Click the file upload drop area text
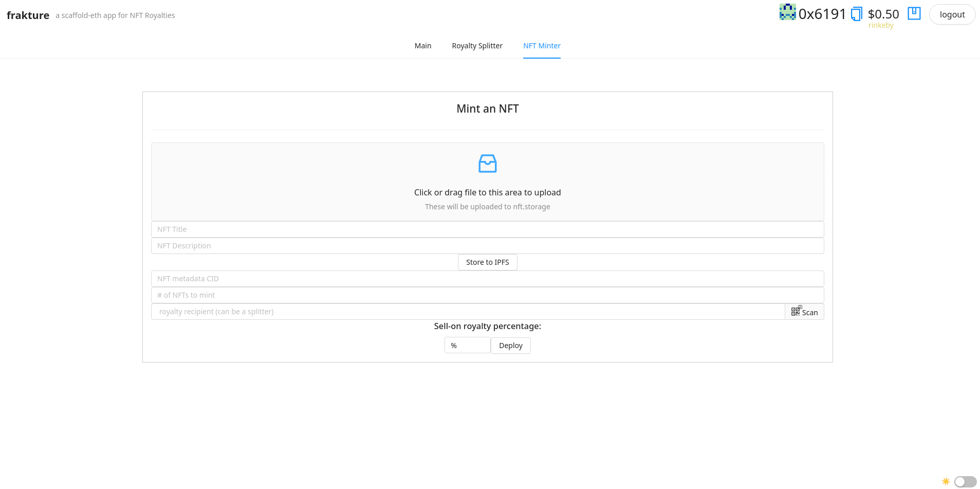Viewport: 980px width, 489px height. (487, 192)
